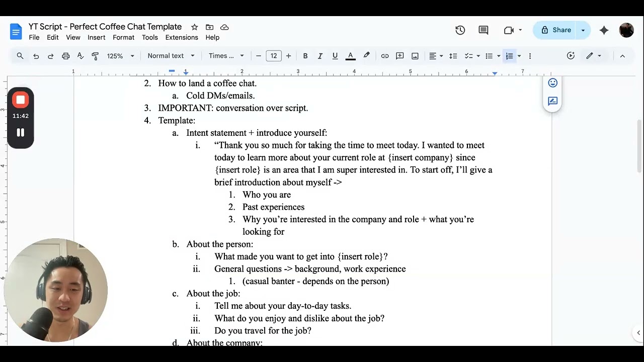The width and height of the screenshot is (644, 362).
Task: Open the Tools menu
Action: click(x=150, y=38)
